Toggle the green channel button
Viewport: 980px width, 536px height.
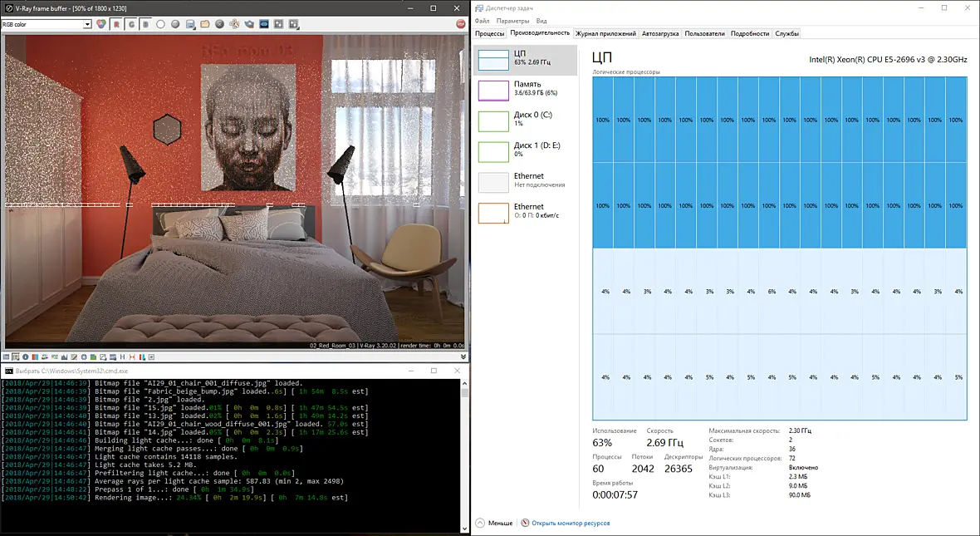(131, 24)
